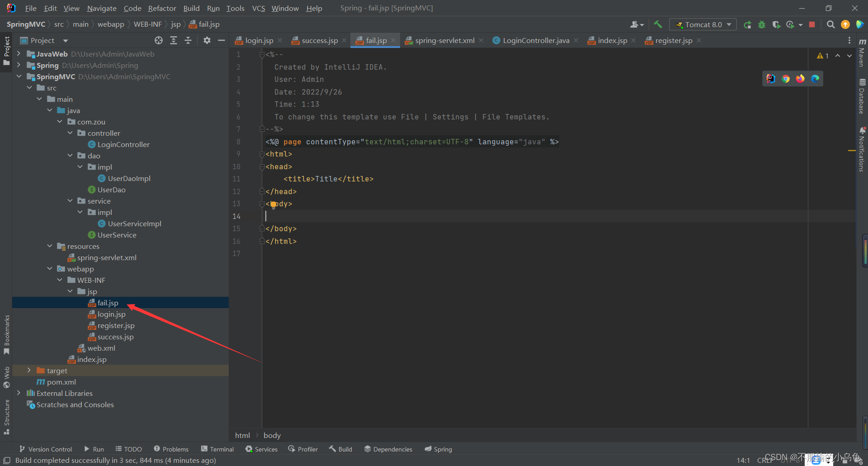
Task: Close the register.jsp tab
Action: (699, 40)
